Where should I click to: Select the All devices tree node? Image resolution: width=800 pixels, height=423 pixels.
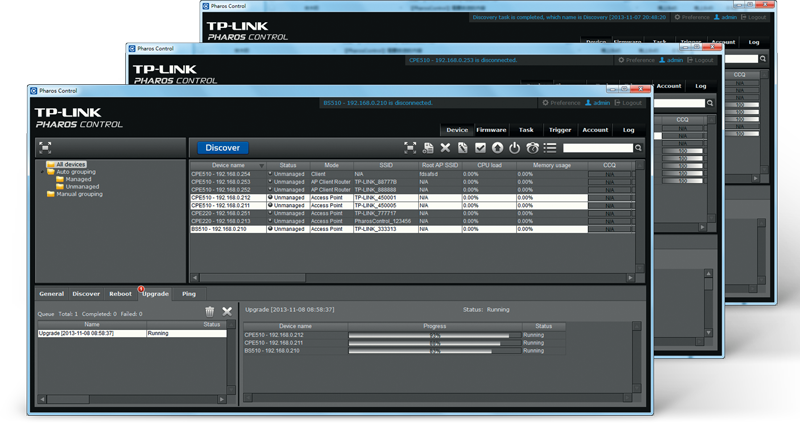pyautogui.click(x=66, y=164)
